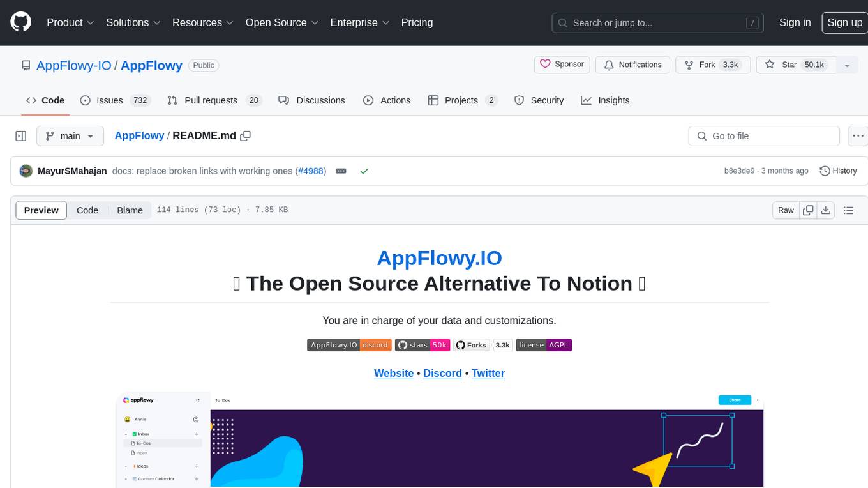Copy the README.md file path
Screen dimensions: 868x488
pos(246,136)
